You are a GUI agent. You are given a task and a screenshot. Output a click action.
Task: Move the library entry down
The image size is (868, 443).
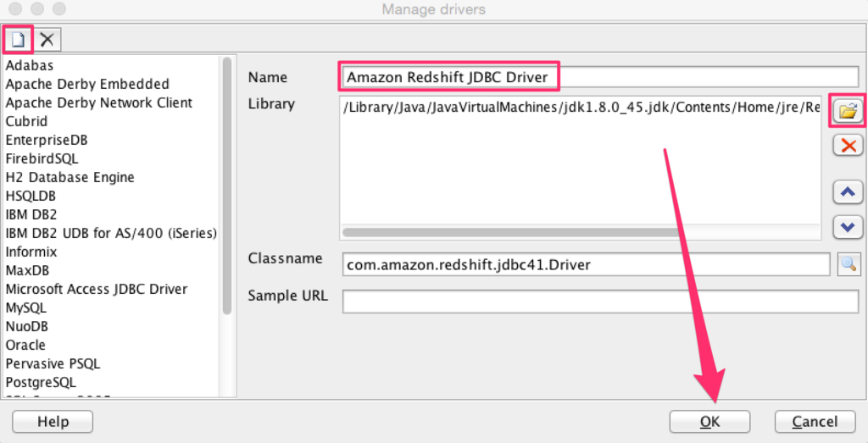pos(848,226)
